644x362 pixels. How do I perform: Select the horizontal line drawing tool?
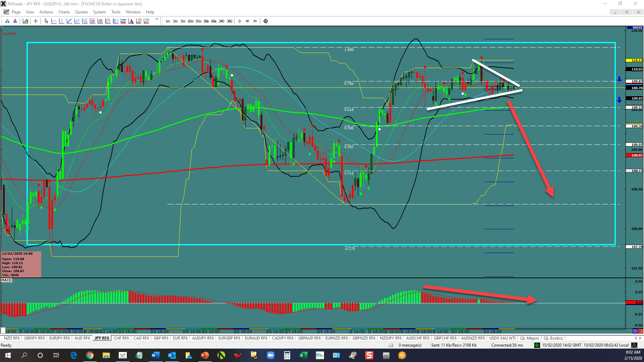[x=54, y=21]
